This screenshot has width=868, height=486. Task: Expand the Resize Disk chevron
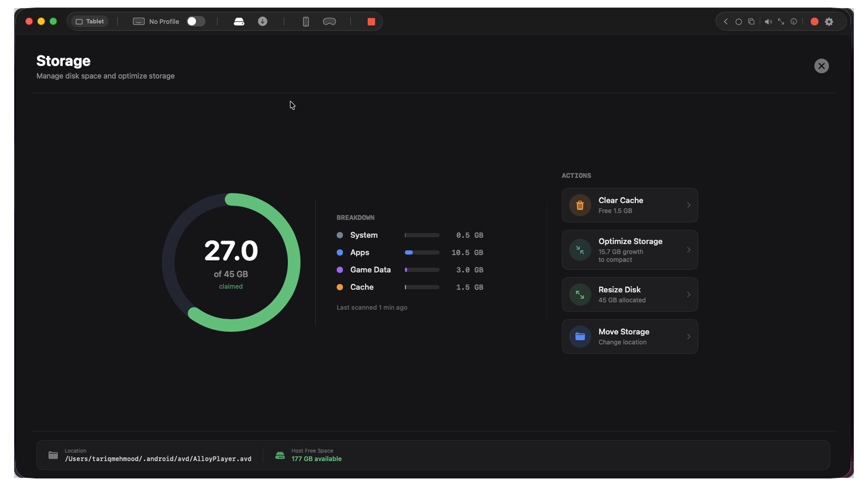tap(689, 295)
